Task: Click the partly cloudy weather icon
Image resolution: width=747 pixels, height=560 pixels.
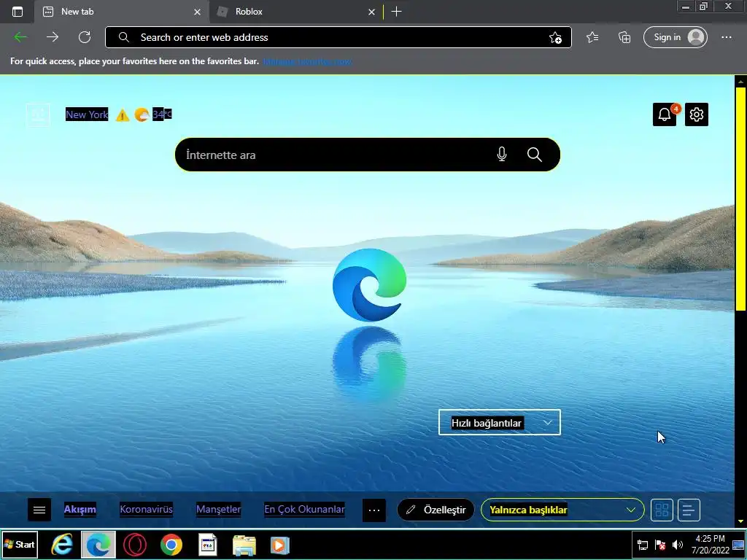Action: 142,114
